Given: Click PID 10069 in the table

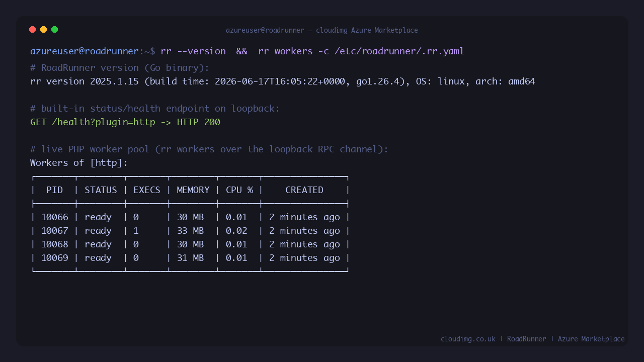Looking at the screenshot, I should (54, 258).
